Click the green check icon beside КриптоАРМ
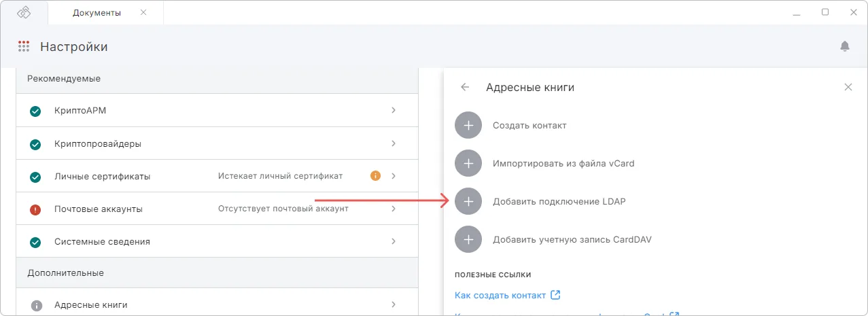The height and width of the screenshot is (316, 868). 36,111
